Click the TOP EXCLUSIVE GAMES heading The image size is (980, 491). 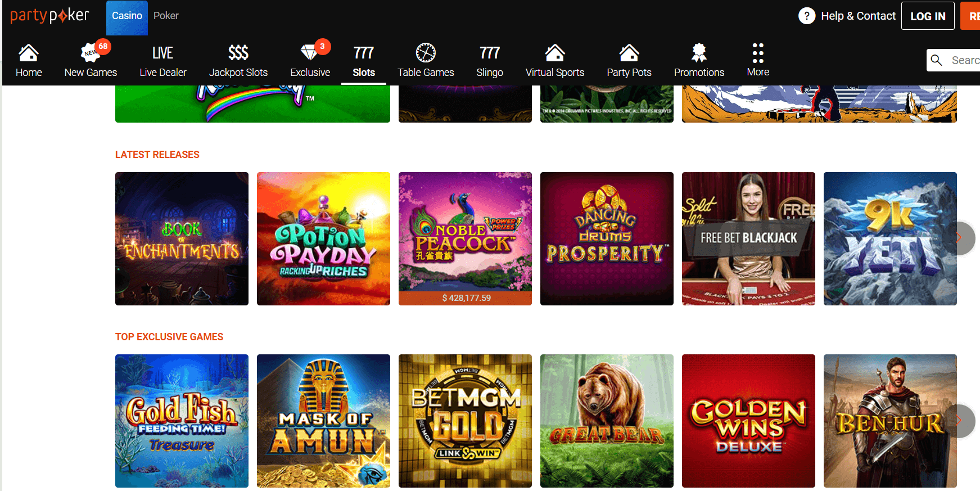(x=169, y=337)
